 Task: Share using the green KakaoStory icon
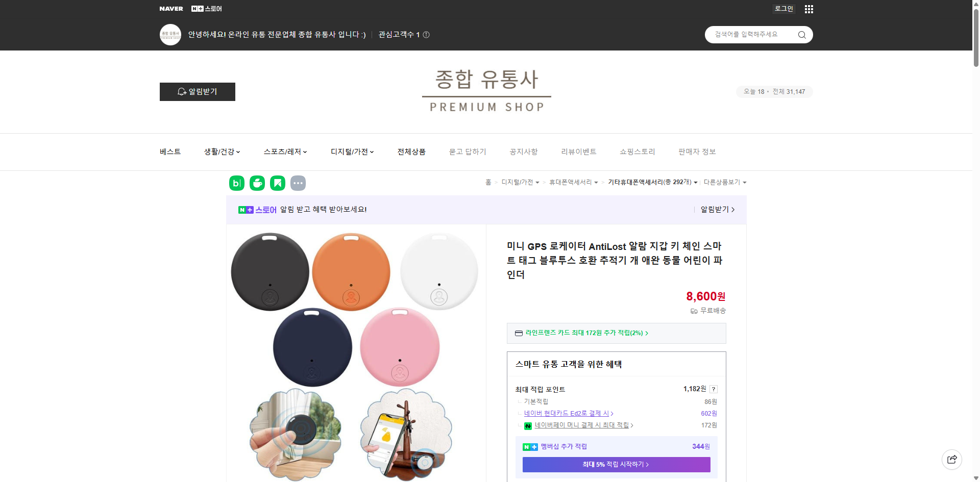tap(277, 183)
